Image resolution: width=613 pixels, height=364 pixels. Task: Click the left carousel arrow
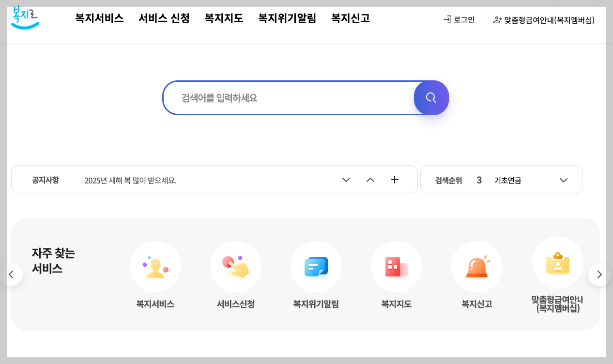[x=12, y=274]
